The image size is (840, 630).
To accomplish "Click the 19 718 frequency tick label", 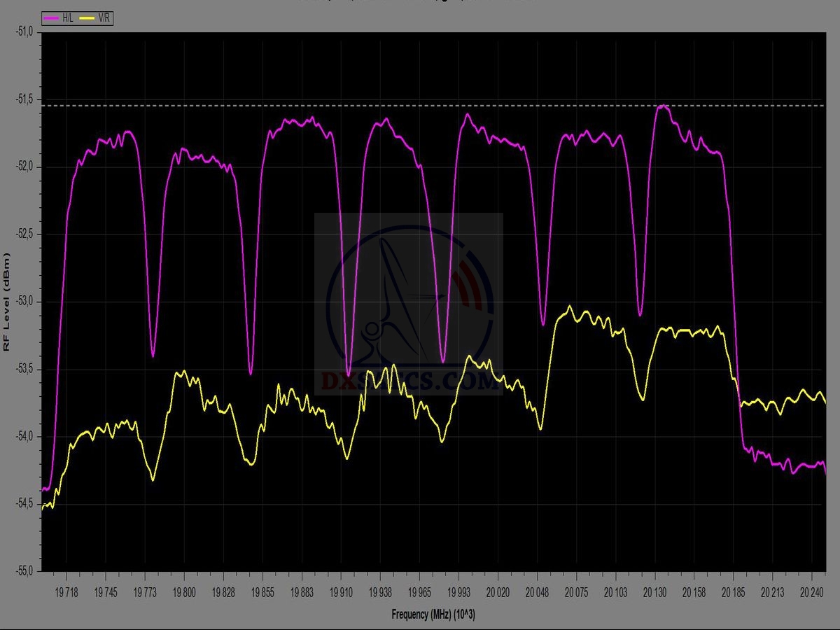I will coord(66,592).
